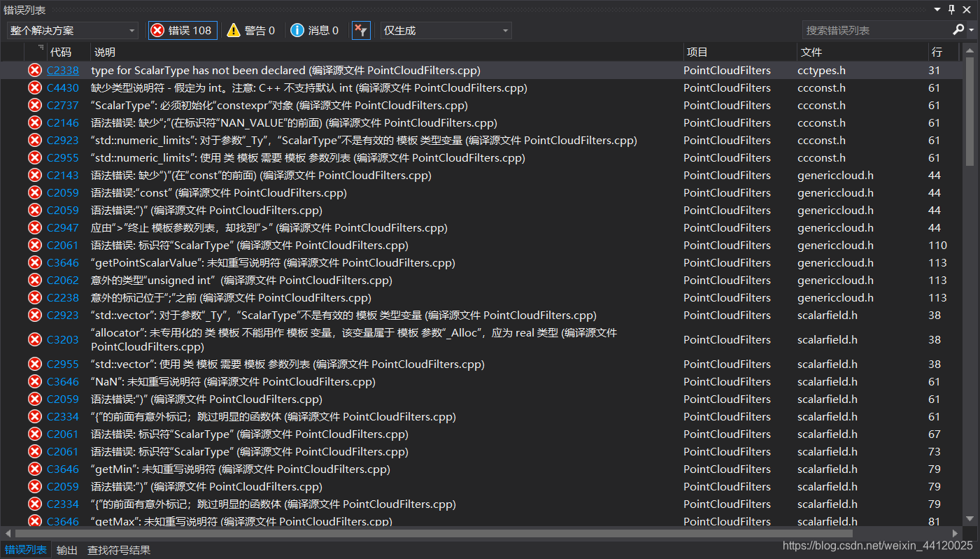The width and height of the screenshot is (980, 559).
Task: Click the error icon of row C2062
Action: click(34, 280)
